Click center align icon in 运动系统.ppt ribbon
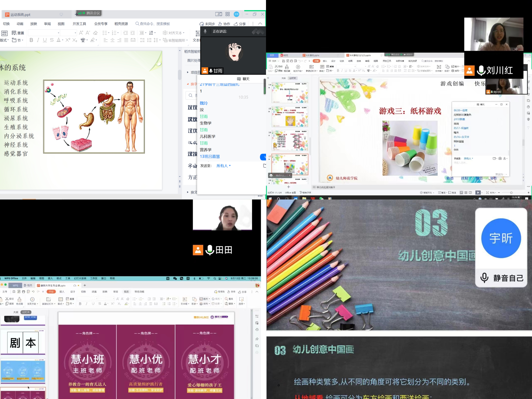This screenshot has height=399, width=532. click(x=112, y=40)
